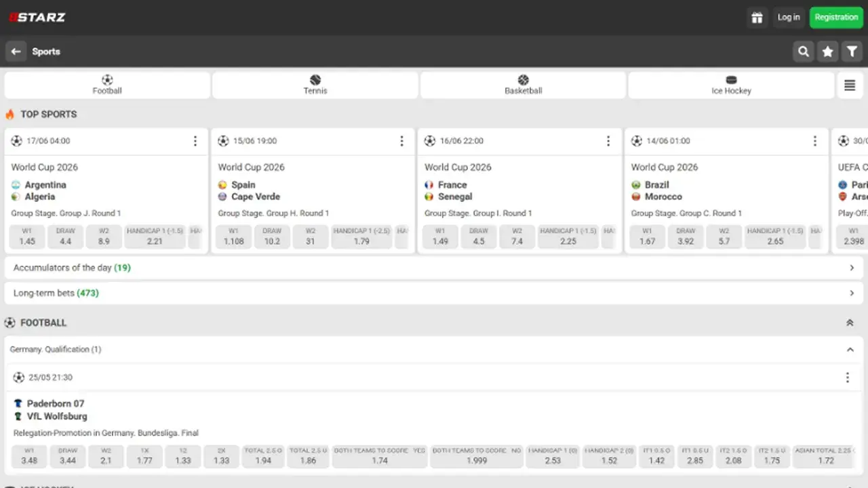
Task: Pick Handicap 1 (0) odds 2.53
Action: [553, 456]
